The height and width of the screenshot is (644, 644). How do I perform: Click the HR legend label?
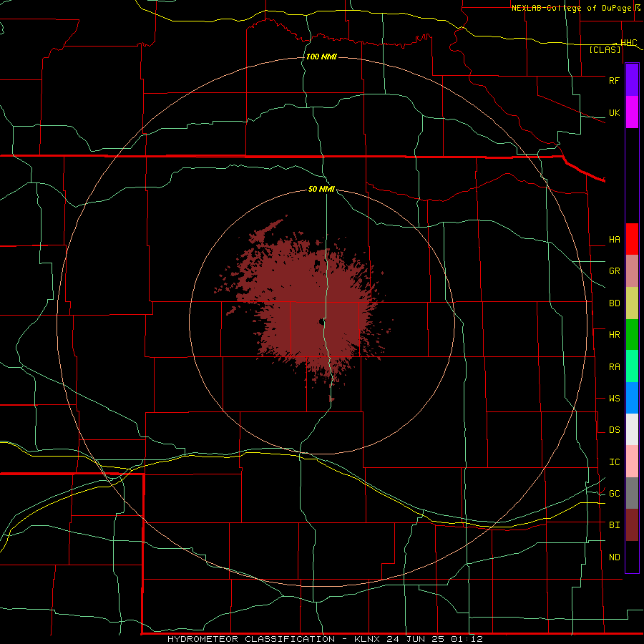(614, 335)
